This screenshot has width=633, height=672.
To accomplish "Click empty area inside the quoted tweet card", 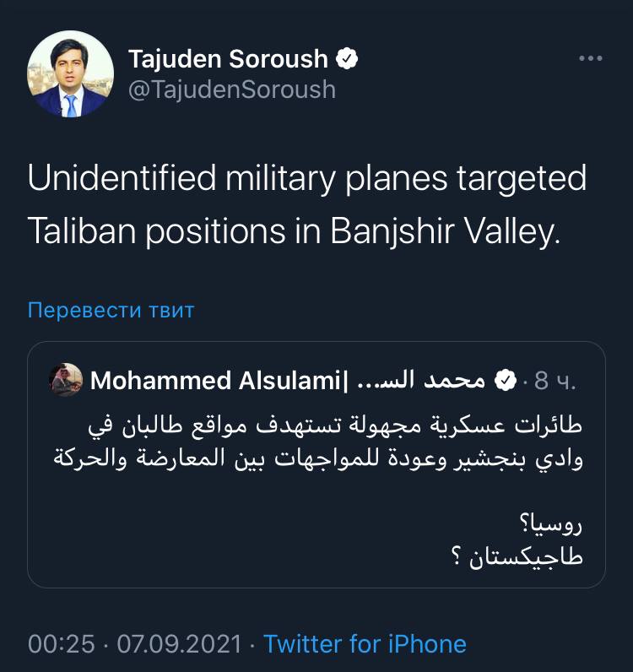I will pyautogui.click(x=211, y=540).
